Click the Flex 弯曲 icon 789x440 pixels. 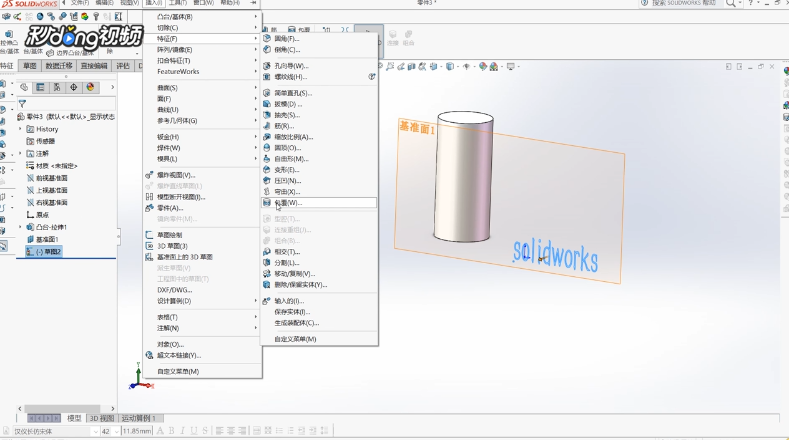pos(267,191)
